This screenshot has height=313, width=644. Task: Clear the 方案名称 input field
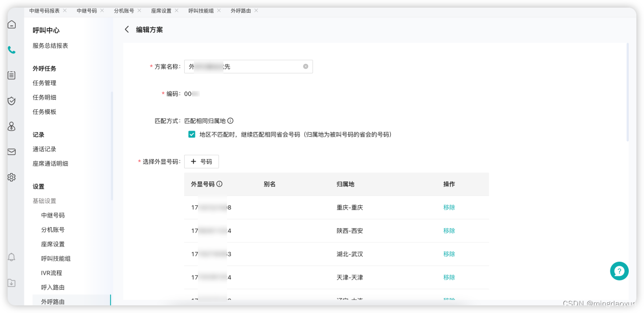click(305, 66)
